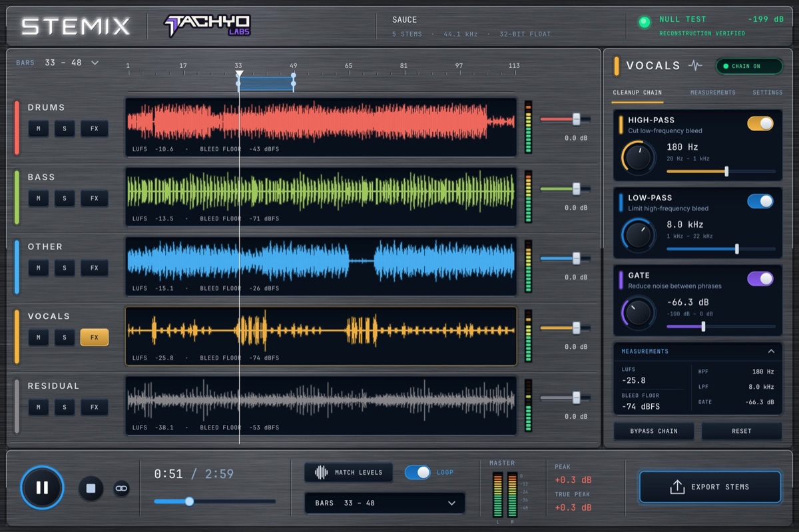This screenshot has height=532, width=799.
Task: Switch to the Cleanup Chain tab
Action: [x=637, y=93]
